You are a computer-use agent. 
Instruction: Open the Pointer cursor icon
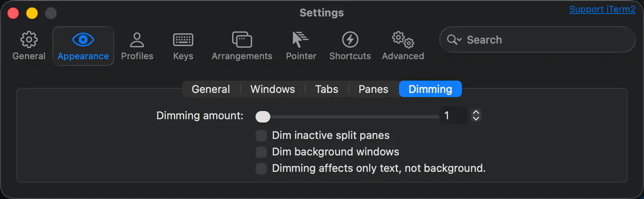(x=301, y=40)
